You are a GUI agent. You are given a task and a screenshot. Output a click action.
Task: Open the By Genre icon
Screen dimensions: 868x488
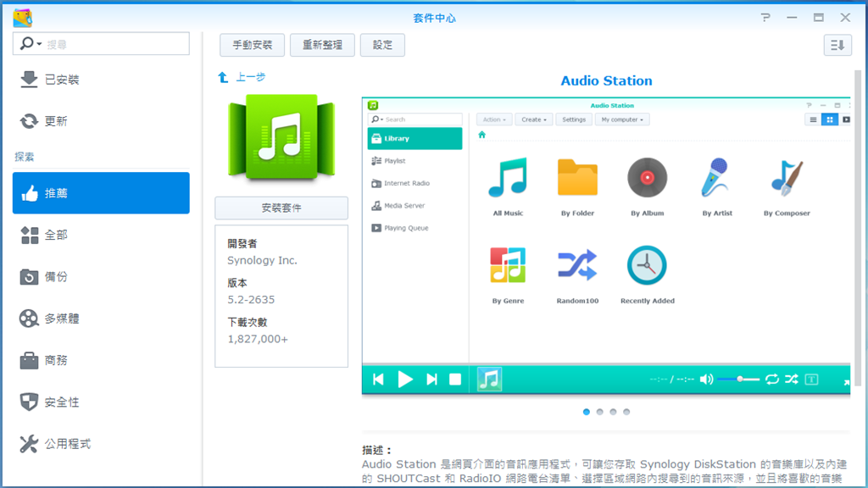(508, 265)
